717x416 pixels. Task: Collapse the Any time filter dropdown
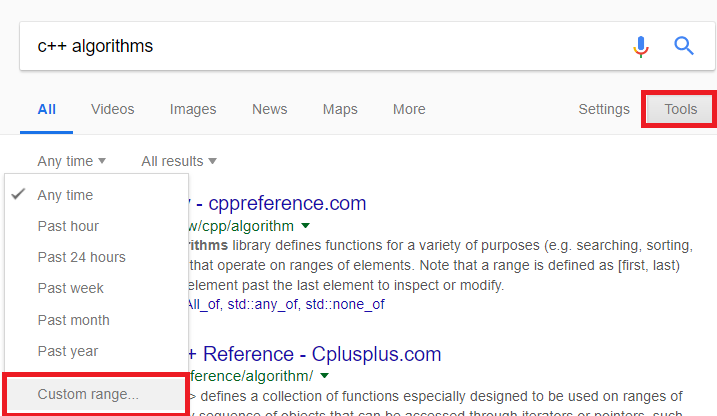[x=71, y=161]
